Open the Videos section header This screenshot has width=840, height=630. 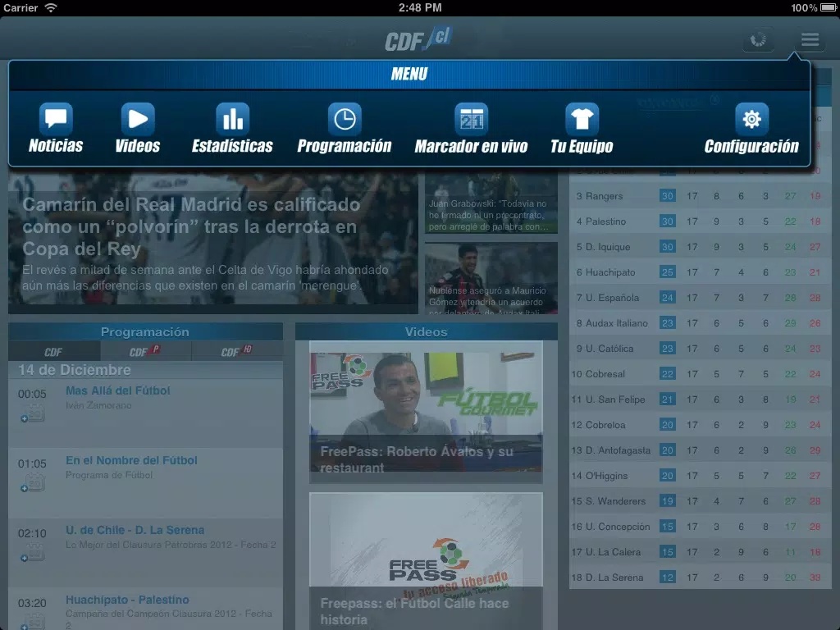pyautogui.click(x=426, y=331)
